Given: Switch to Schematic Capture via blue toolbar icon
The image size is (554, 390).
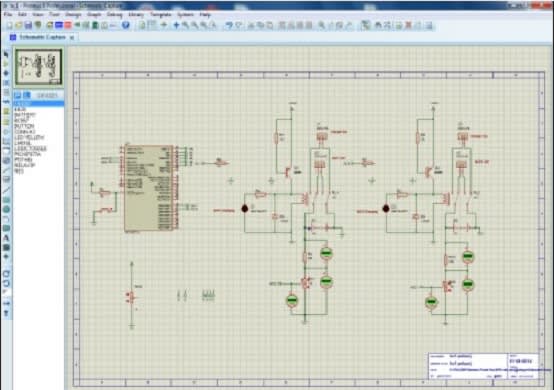Looking at the screenshot, I should click(59, 25).
